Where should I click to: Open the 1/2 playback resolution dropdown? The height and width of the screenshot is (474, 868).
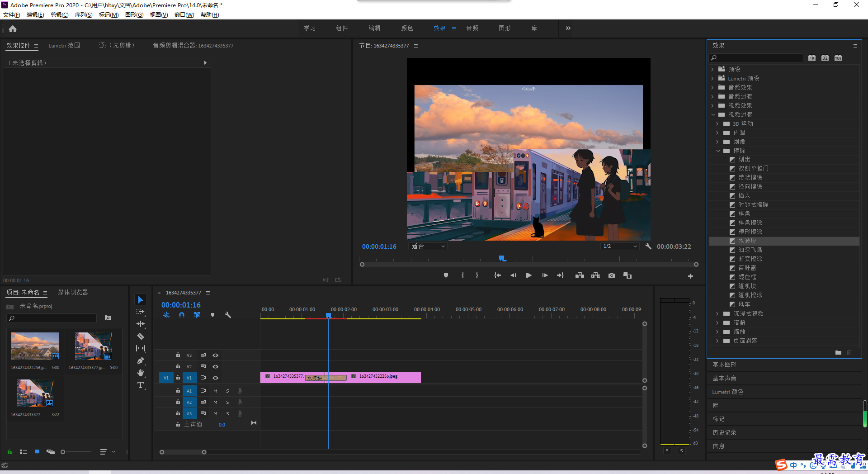click(620, 246)
